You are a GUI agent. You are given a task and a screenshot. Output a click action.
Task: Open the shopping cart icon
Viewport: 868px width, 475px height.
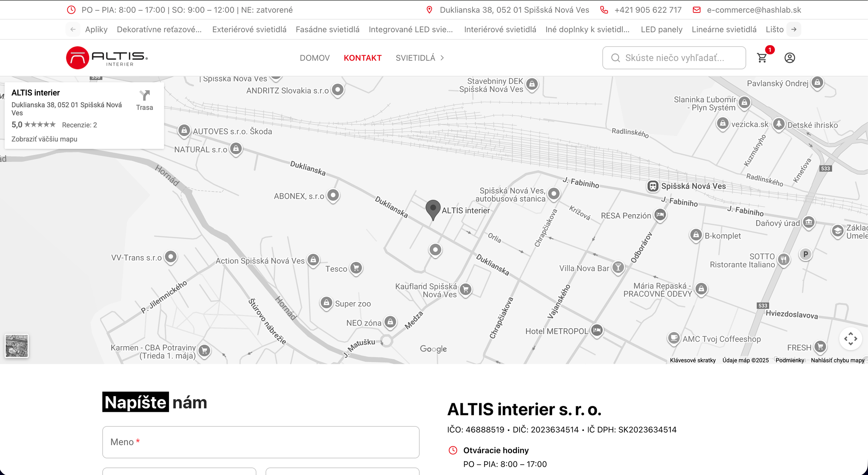point(762,58)
